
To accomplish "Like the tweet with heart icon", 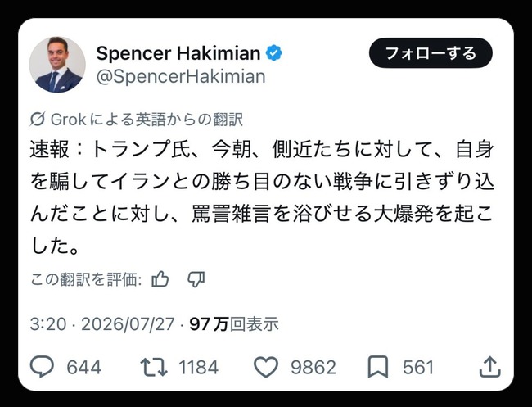I will pos(266,367).
